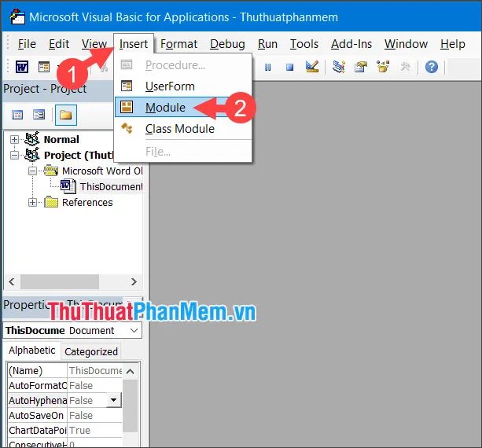Click the properties list vertical scrollbar thumb
Image resolution: width=482 pixels, height=448 pixels.
click(130, 406)
